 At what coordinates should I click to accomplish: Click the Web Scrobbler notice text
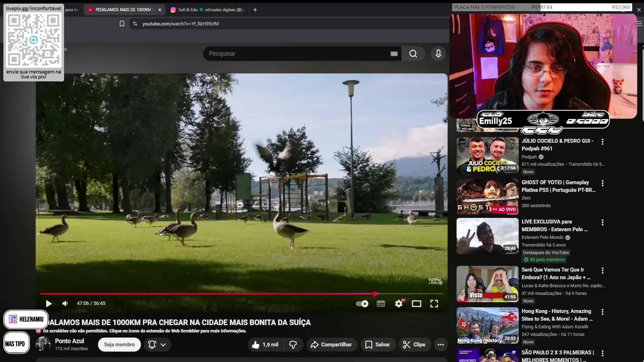tap(145, 331)
